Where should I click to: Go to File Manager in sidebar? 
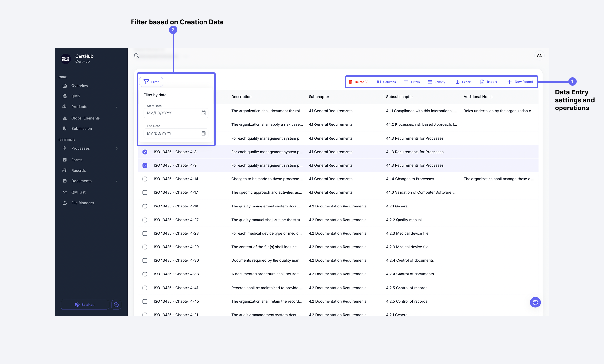point(82,203)
